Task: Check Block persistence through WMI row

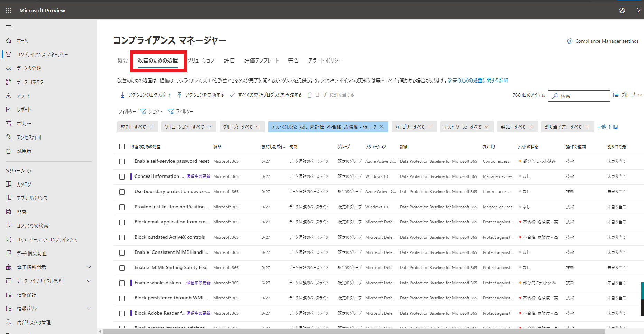Action: (122, 298)
